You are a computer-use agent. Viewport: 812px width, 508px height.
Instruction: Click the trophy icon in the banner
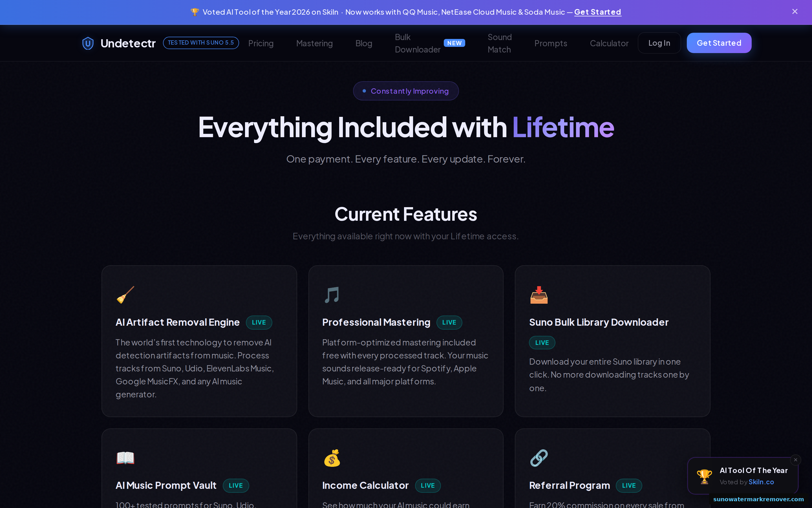pyautogui.click(x=195, y=12)
